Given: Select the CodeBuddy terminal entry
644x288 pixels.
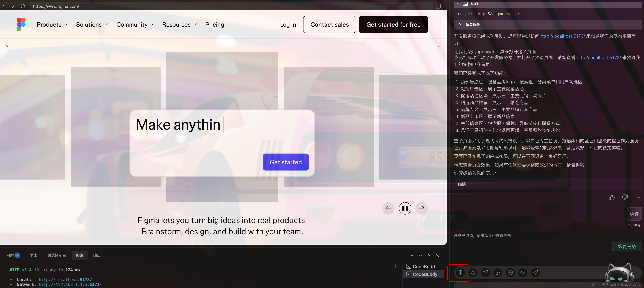Looking at the screenshot, I should 423,274.
